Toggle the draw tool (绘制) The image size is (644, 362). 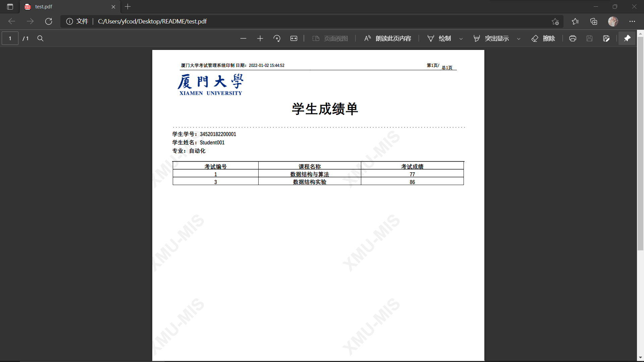click(439, 39)
